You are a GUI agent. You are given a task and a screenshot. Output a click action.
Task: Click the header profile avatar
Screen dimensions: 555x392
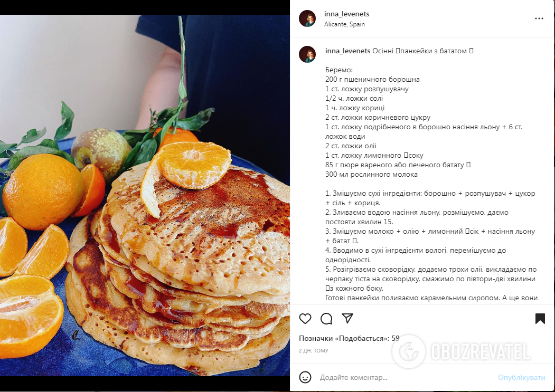(307, 18)
